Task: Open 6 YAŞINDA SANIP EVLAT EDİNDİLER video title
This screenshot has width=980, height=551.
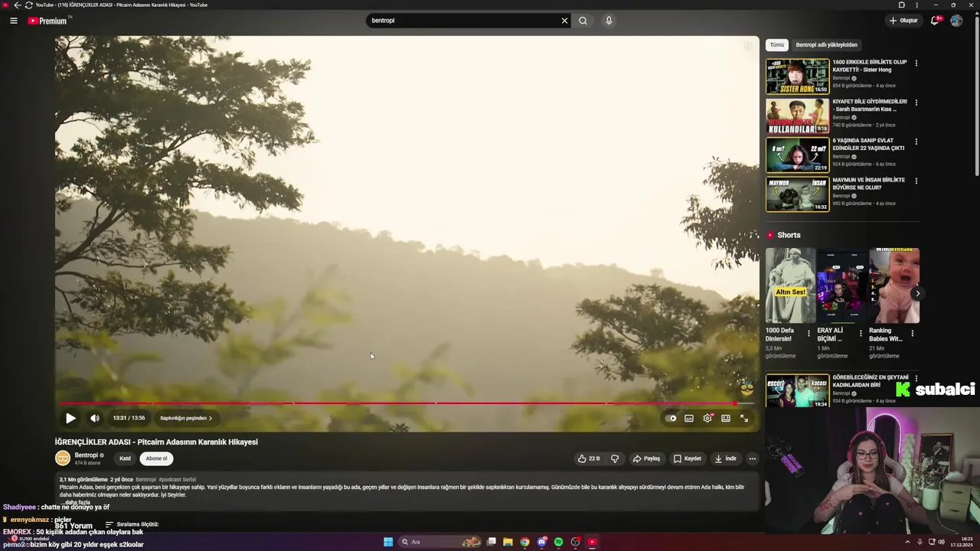Action: [x=869, y=145]
